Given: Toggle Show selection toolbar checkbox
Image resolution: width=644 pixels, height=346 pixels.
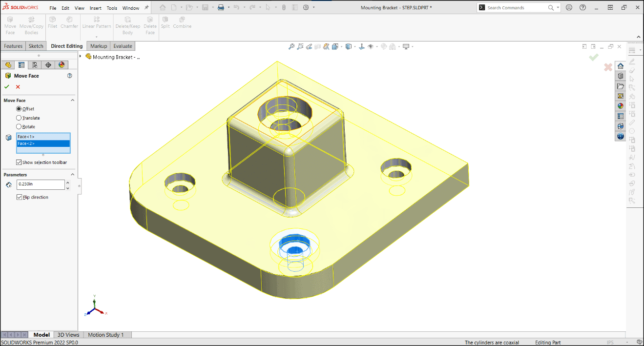Looking at the screenshot, I should point(19,162).
